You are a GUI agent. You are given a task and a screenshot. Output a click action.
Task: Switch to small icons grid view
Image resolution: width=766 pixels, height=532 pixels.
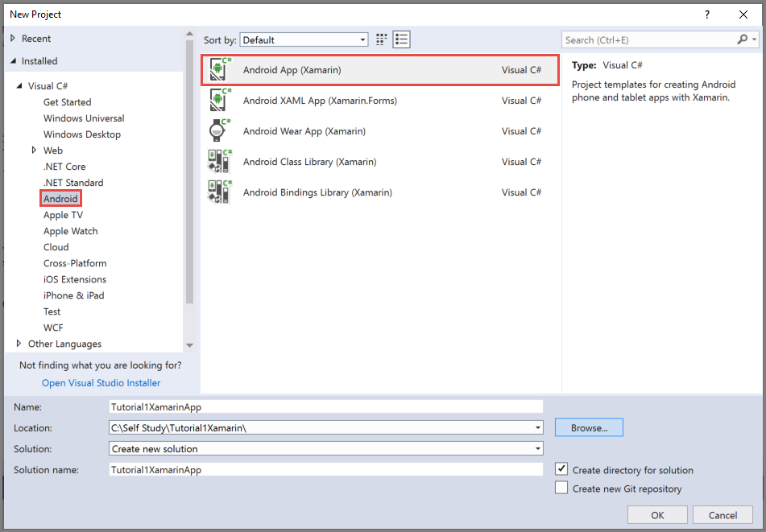pos(382,39)
